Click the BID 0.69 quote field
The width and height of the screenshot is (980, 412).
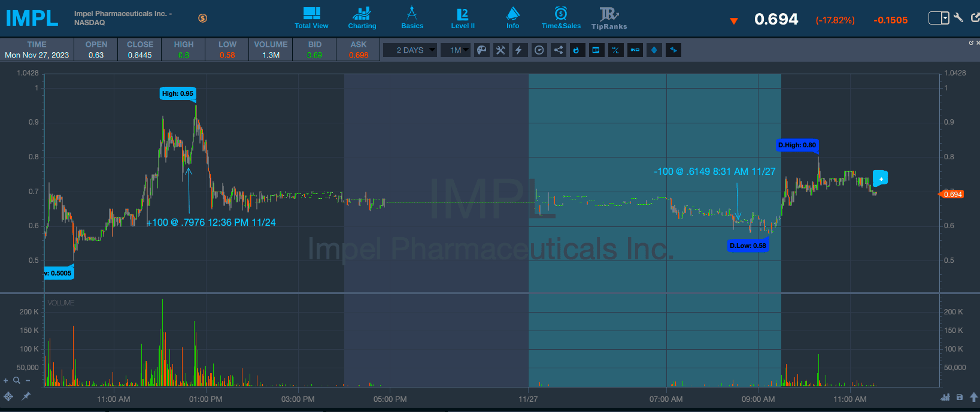(314, 50)
